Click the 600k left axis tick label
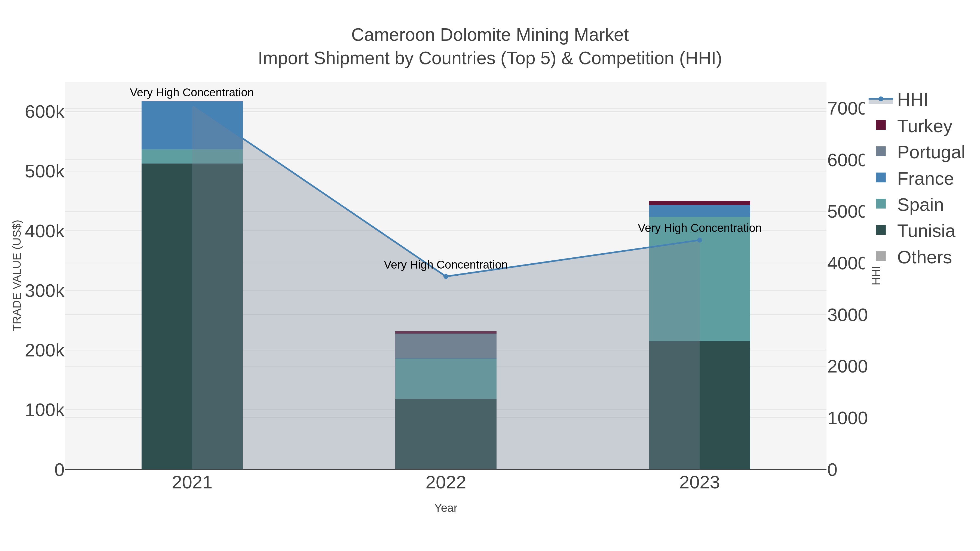 pyautogui.click(x=45, y=112)
